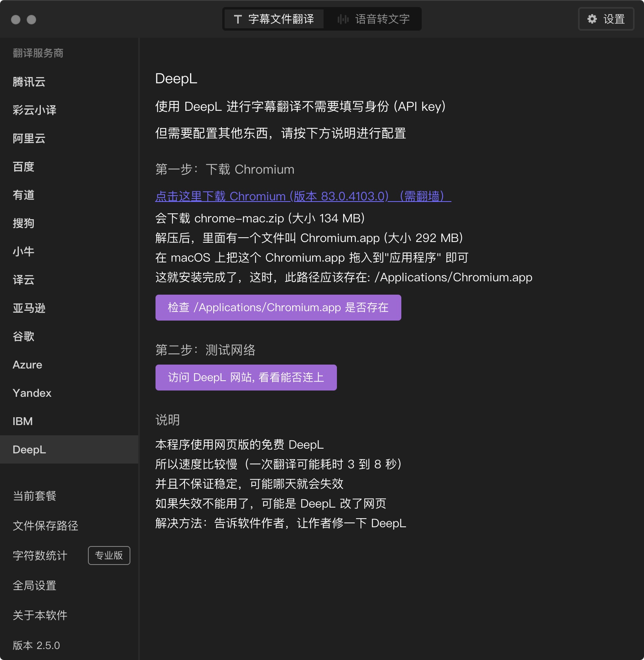Viewport: 644px width, 660px height.
Task: Choose Yandex in the sidebar
Action: 32,393
